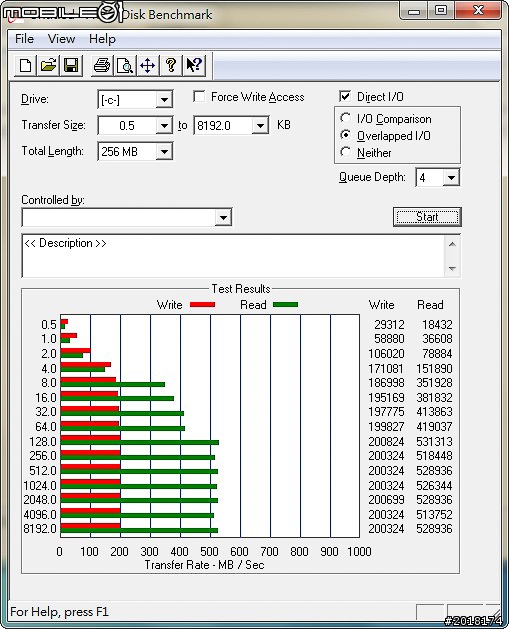
Task: Click the question mark About icon
Action: 170,65
